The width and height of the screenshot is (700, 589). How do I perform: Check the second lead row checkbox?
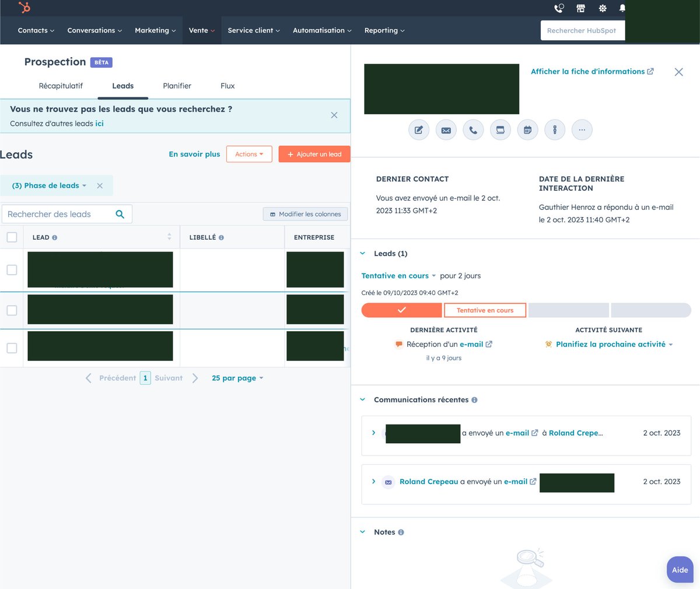pyautogui.click(x=12, y=310)
